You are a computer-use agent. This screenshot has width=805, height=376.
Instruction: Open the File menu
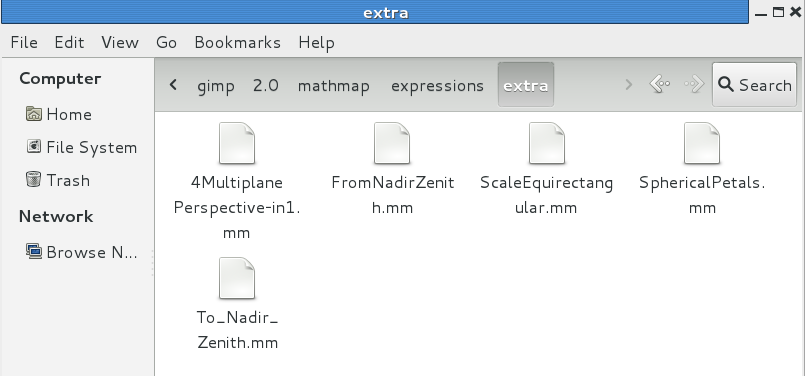pyautogui.click(x=24, y=42)
